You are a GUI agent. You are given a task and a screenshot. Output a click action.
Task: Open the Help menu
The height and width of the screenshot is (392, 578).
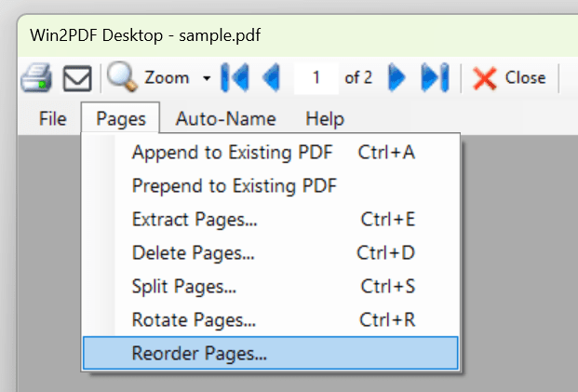[x=325, y=118]
